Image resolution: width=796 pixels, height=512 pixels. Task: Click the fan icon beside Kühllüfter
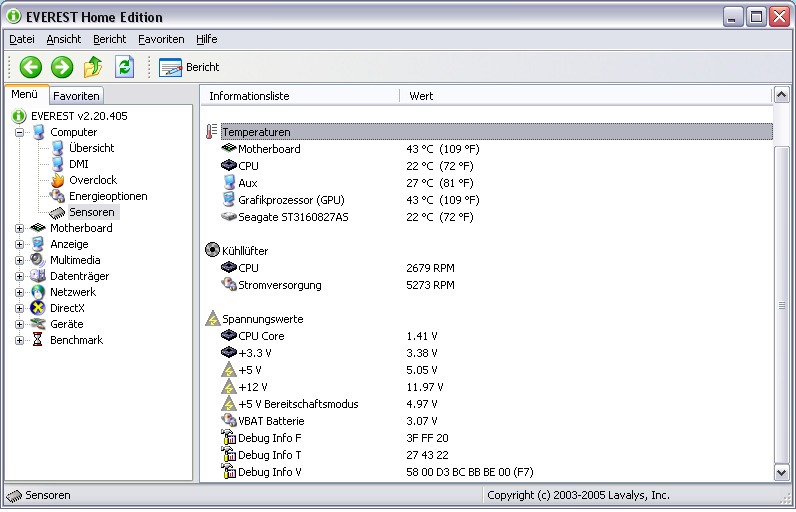[x=212, y=250]
